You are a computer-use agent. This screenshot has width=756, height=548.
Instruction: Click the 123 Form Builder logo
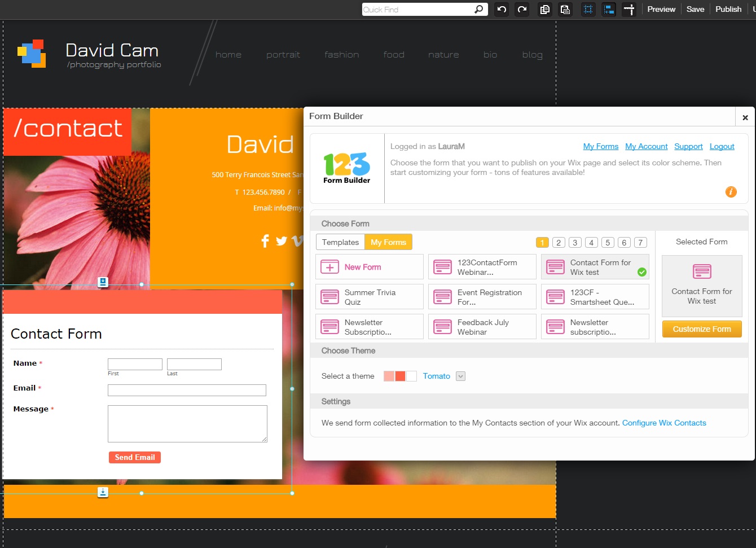click(x=346, y=168)
